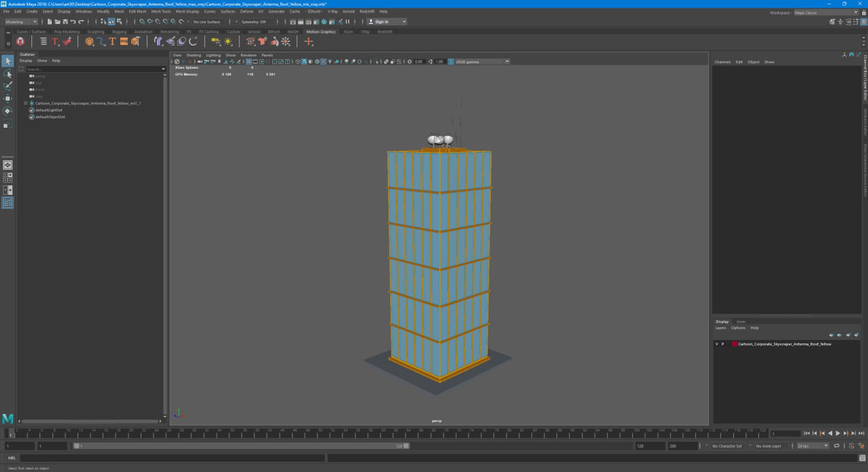The image size is (868, 472).
Task: Open the viewport Shading menu
Action: click(x=193, y=55)
